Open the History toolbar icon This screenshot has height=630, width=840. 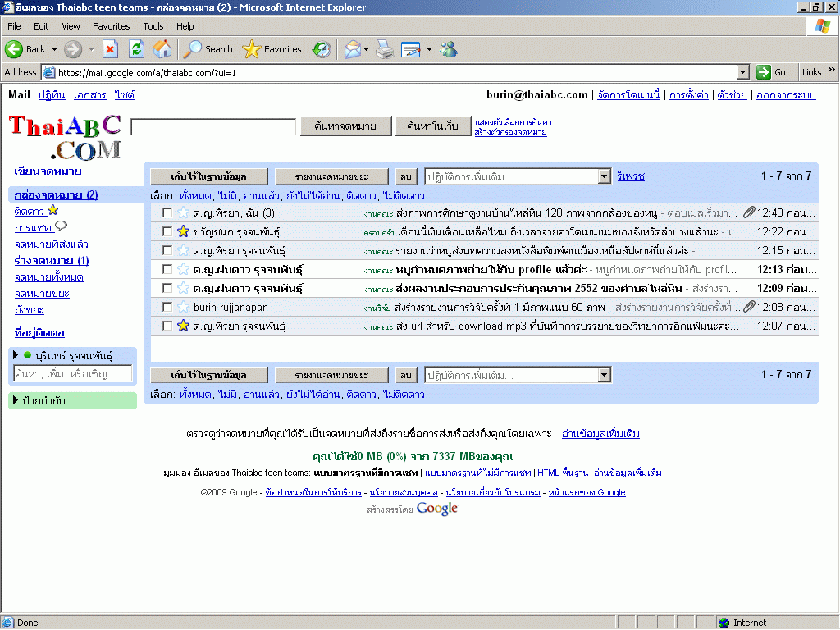point(322,49)
